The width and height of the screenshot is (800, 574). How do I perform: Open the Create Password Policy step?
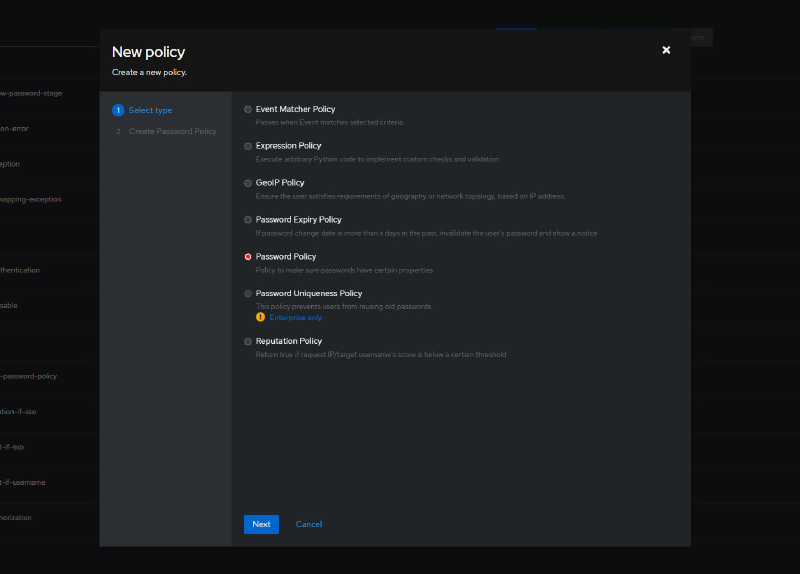point(172,131)
